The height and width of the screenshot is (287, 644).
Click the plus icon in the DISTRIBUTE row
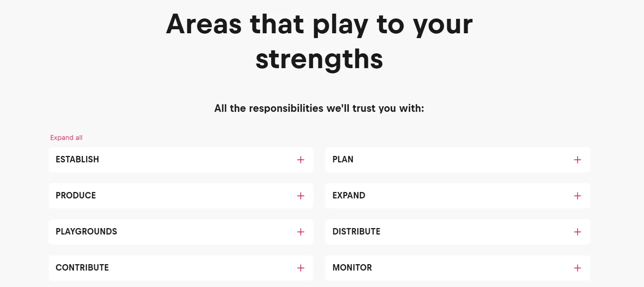tap(577, 232)
